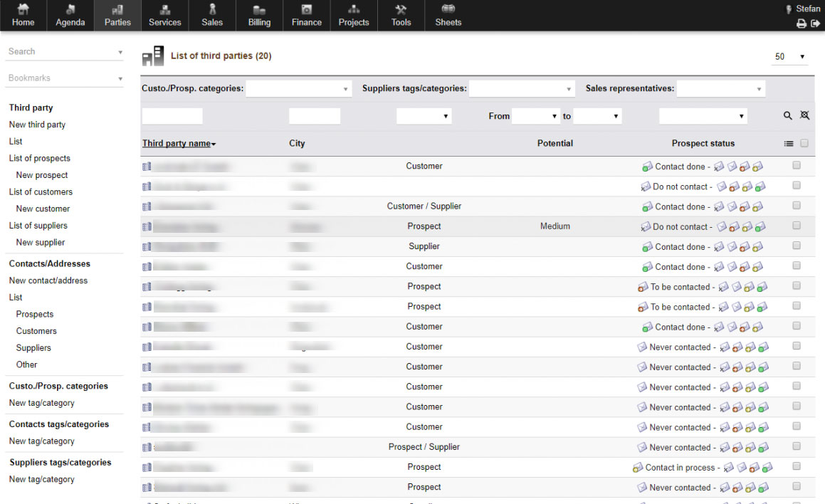Image resolution: width=825 pixels, height=504 pixels.
Task: Open the Projects menu
Action: click(x=354, y=15)
